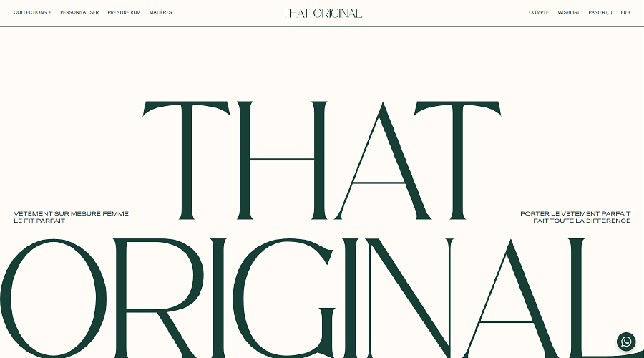644x358 pixels.
Task: Open the WhatsApp chat bubble icon
Action: 626,342
